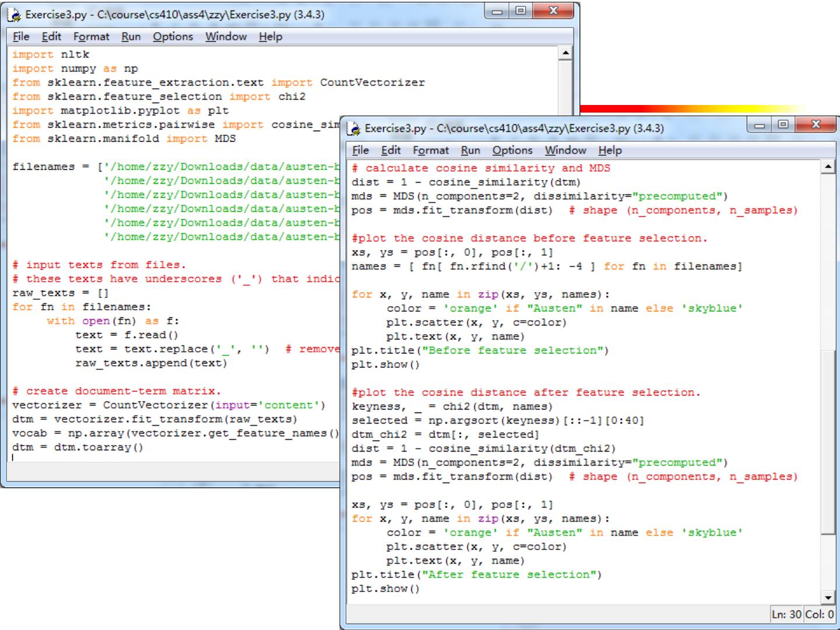Screen dimensions: 840x630
Task: Click the scroll-down arrow in the front window
Action: [x=828, y=597]
